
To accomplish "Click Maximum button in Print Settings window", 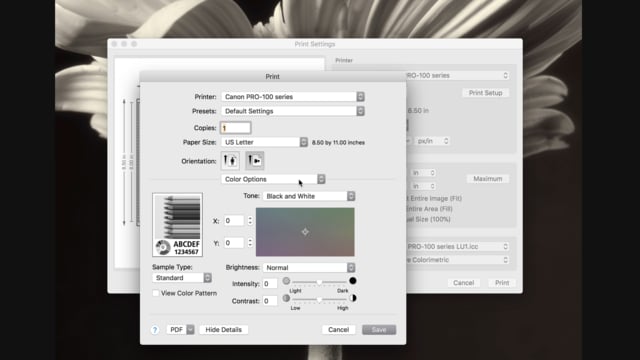I will [x=488, y=179].
